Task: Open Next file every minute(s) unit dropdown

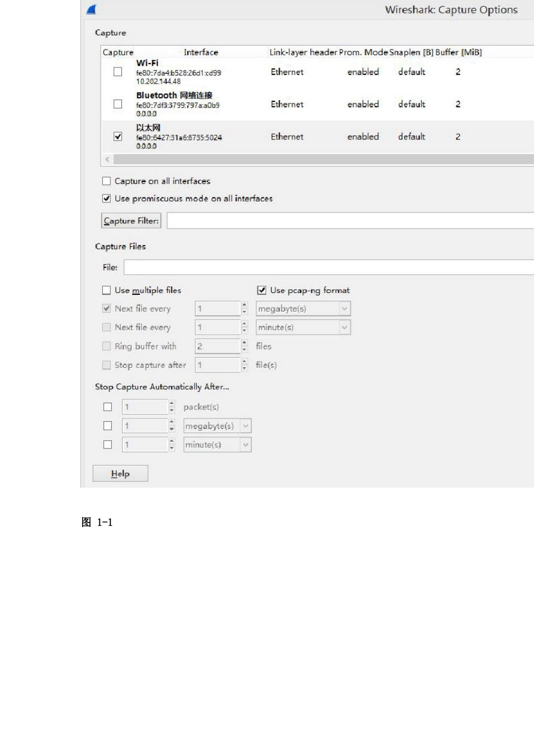Action: 304,327
